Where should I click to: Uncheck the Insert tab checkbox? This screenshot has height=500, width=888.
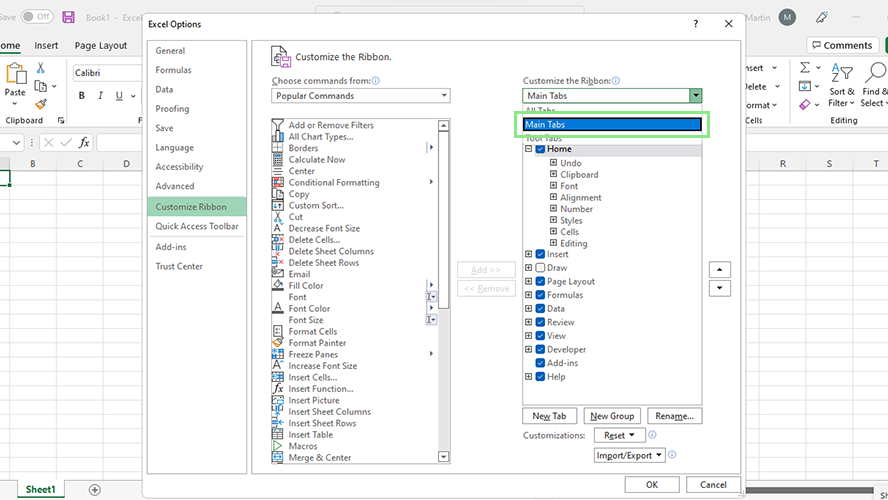pos(540,254)
